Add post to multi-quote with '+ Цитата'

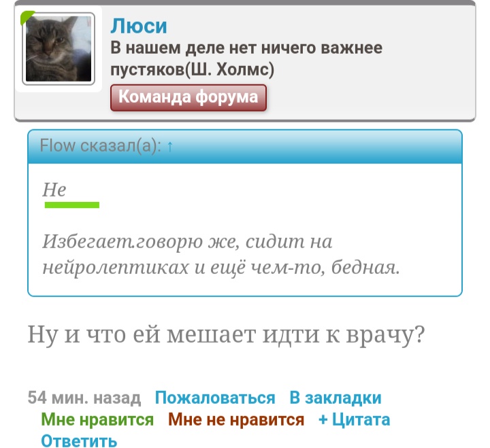pos(354,419)
